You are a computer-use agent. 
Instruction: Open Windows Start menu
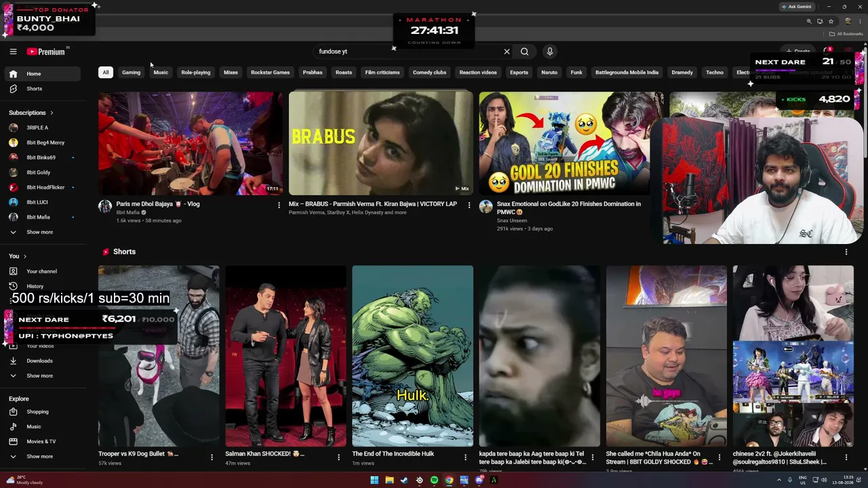(x=374, y=481)
